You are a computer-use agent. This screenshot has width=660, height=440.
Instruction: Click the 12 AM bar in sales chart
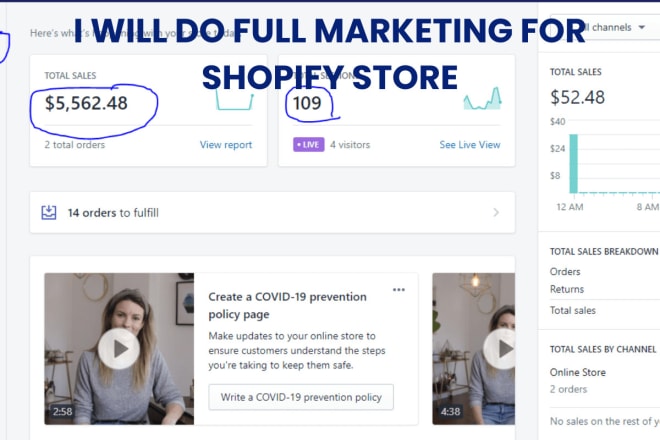click(x=573, y=164)
